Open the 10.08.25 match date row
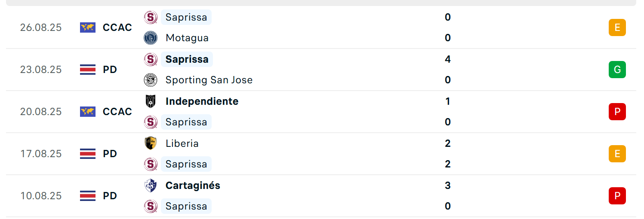 [x=321, y=196]
